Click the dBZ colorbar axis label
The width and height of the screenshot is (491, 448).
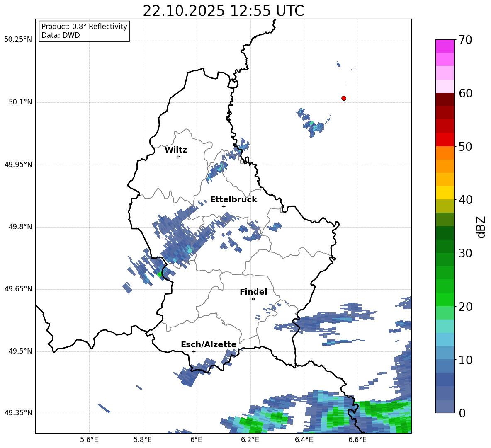pos(481,227)
